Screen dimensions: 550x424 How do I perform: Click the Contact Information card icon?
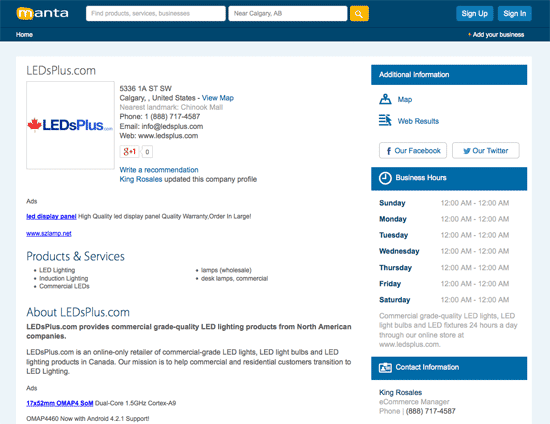point(385,368)
